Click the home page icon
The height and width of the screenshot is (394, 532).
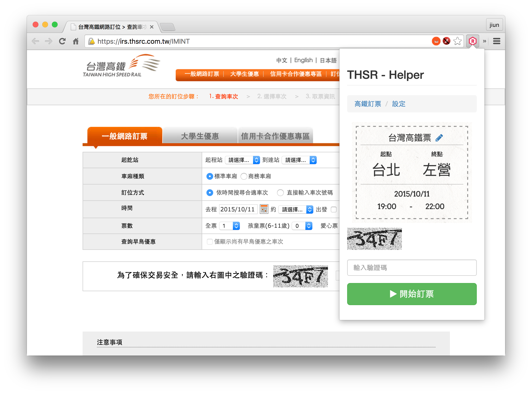tap(76, 41)
